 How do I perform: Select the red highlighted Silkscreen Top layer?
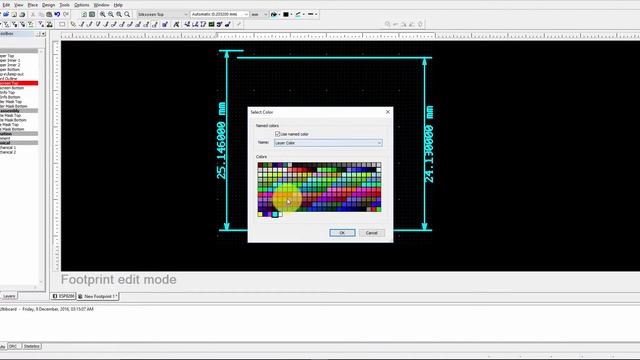[x=19, y=83]
